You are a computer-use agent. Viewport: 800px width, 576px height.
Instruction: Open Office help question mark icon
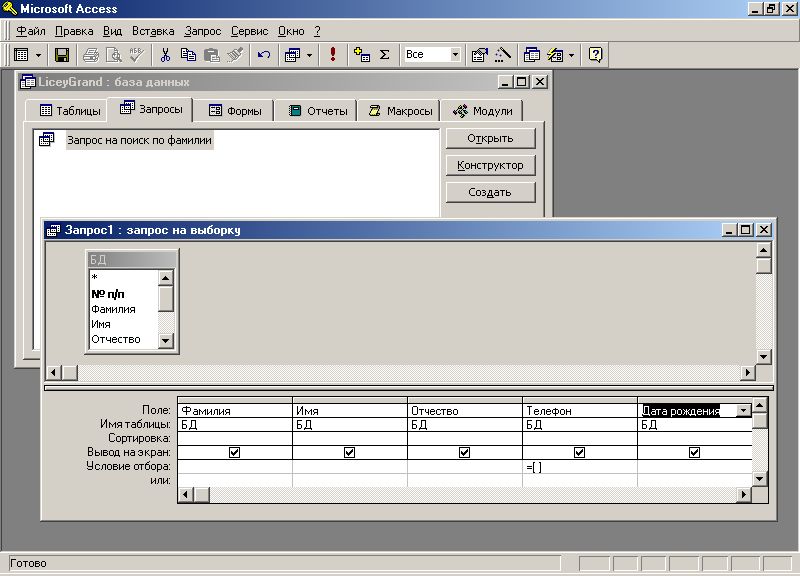595,55
